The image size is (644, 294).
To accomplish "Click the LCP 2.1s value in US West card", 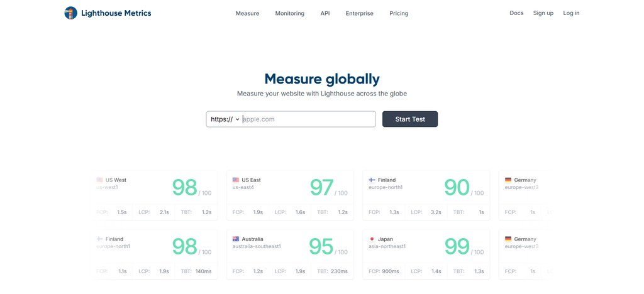I will tap(164, 212).
